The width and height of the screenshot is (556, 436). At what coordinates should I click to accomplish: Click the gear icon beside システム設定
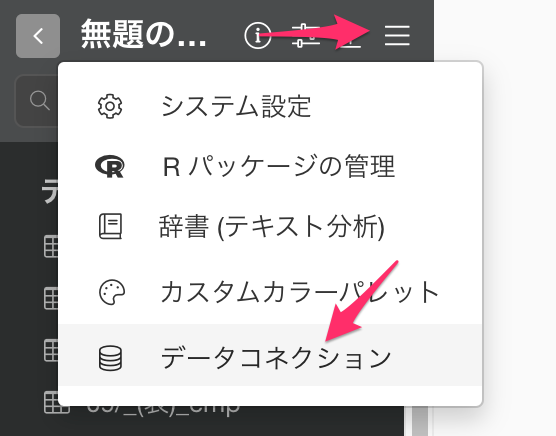(x=110, y=106)
